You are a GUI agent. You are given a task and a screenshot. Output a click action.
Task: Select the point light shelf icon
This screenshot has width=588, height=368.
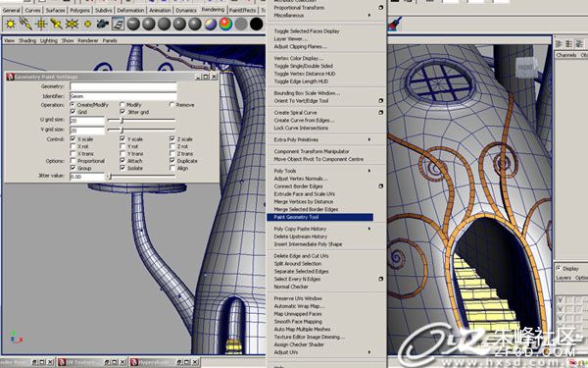pyautogui.click(x=41, y=24)
